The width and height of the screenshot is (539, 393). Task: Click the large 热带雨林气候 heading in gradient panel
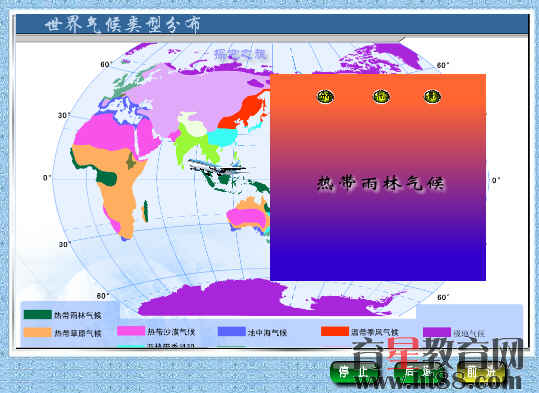tap(381, 183)
